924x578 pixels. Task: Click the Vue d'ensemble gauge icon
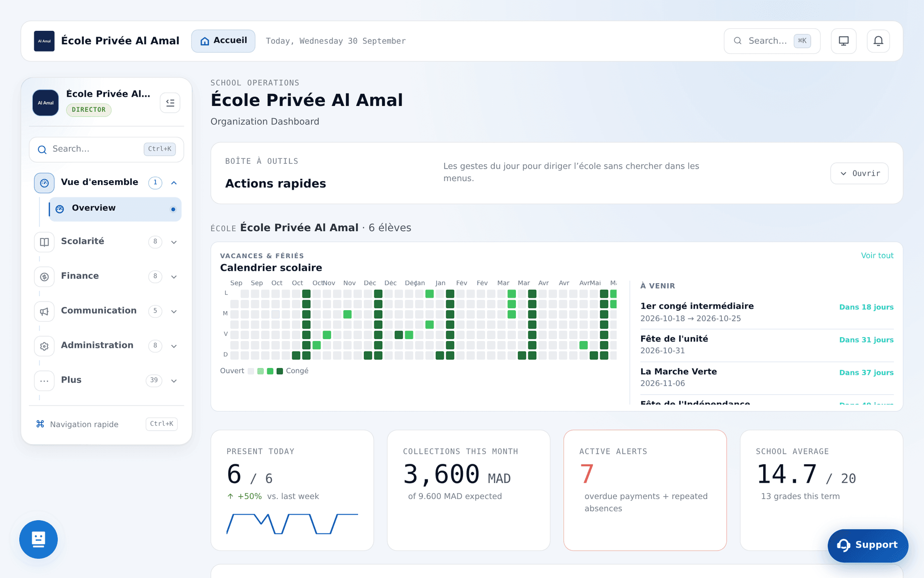(x=44, y=183)
